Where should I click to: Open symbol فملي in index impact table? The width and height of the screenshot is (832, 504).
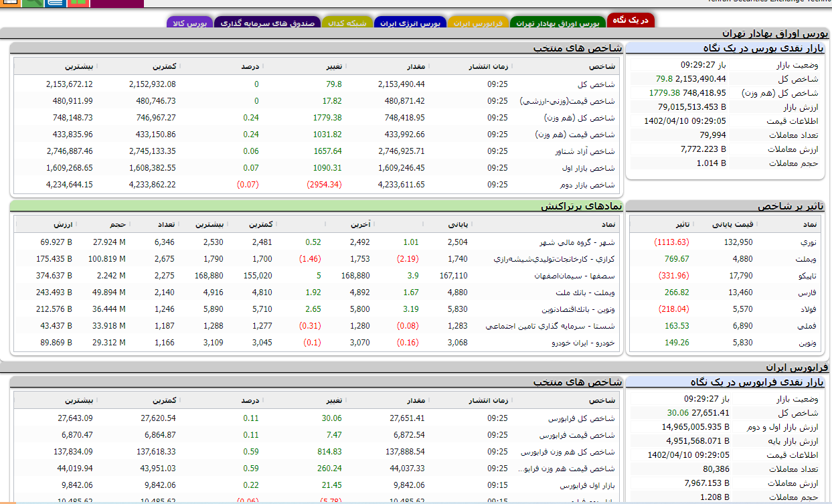point(808,326)
